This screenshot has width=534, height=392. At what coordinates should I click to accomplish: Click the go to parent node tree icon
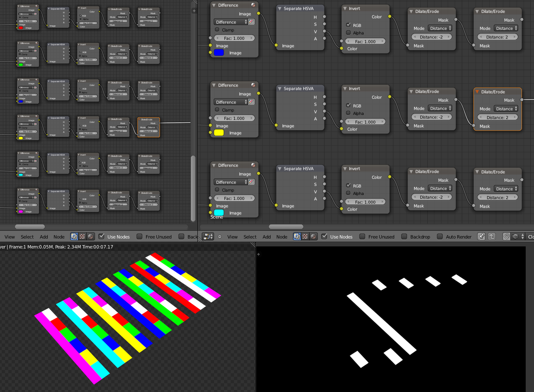(491, 236)
